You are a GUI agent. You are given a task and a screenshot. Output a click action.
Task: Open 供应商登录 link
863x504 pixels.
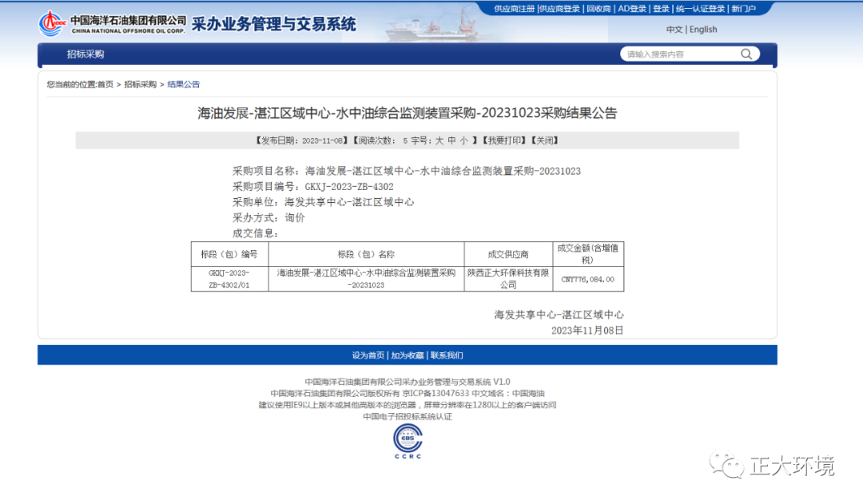[x=559, y=9]
